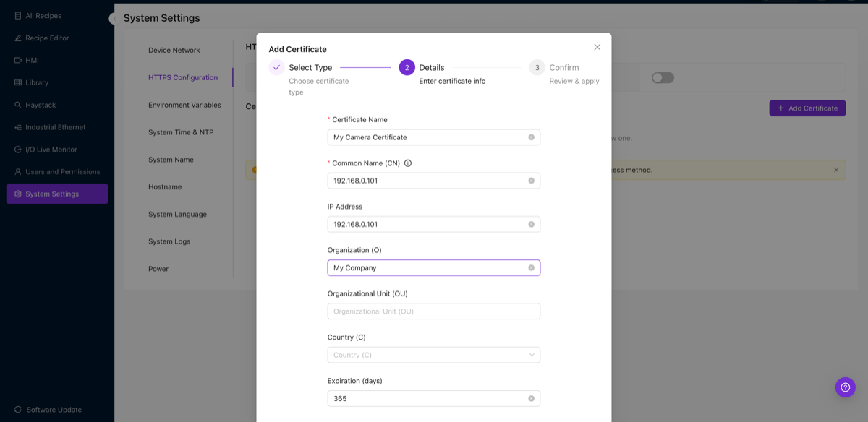This screenshot has height=422, width=868.
Task: Clear the Certificate Name field
Action: tap(532, 137)
